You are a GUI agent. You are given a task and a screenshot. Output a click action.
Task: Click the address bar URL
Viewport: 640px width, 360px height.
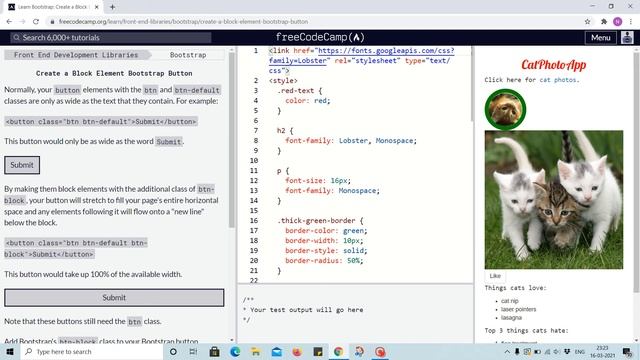click(183, 22)
